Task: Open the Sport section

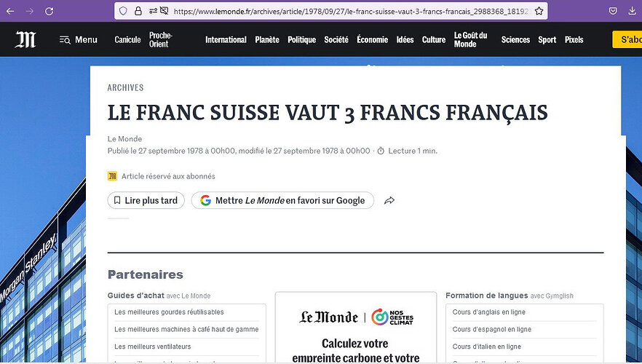Action: (547, 40)
